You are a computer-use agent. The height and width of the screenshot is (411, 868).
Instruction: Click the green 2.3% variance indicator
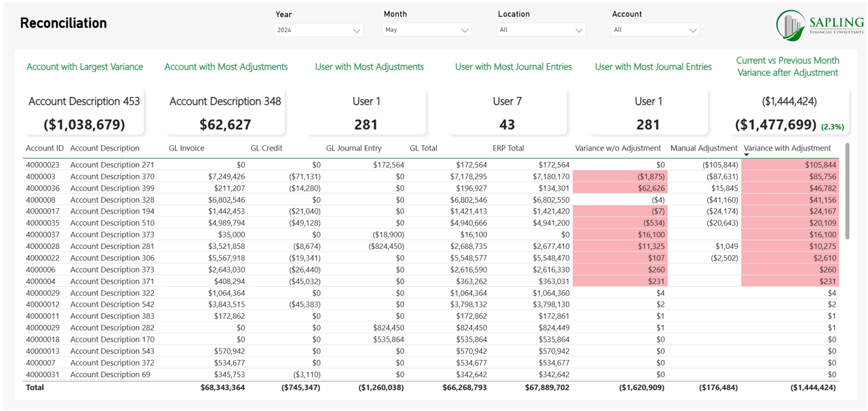[833, 127]
